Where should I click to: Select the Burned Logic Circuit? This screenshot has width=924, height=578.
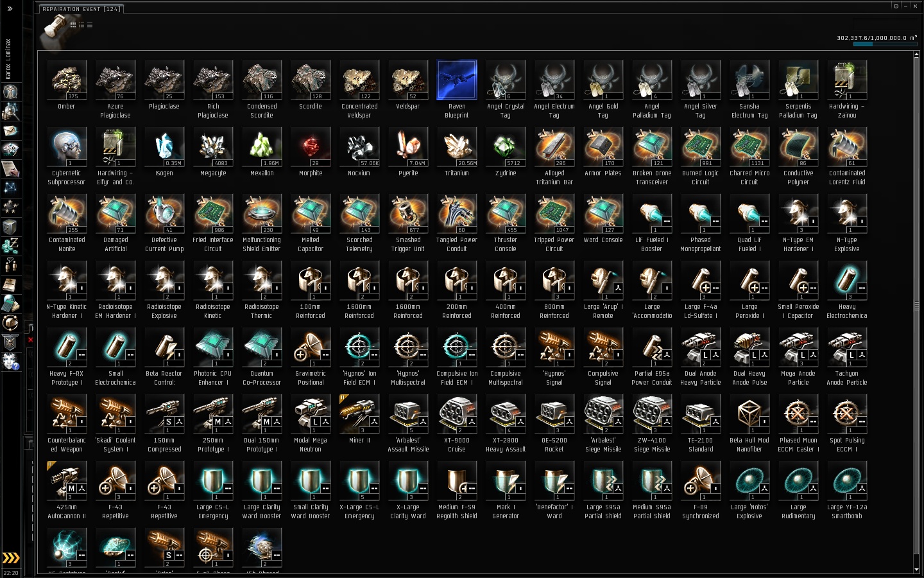tap(701, 157)
